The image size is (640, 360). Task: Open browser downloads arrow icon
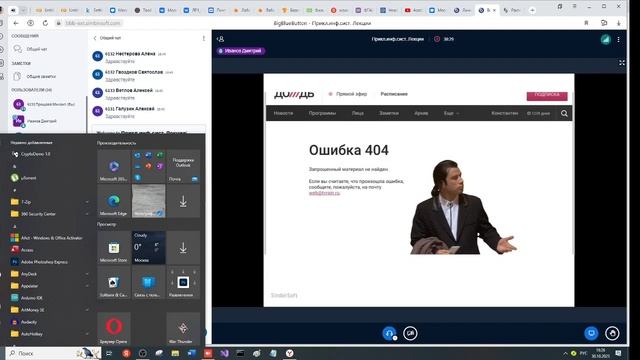(x=619, y=23)
